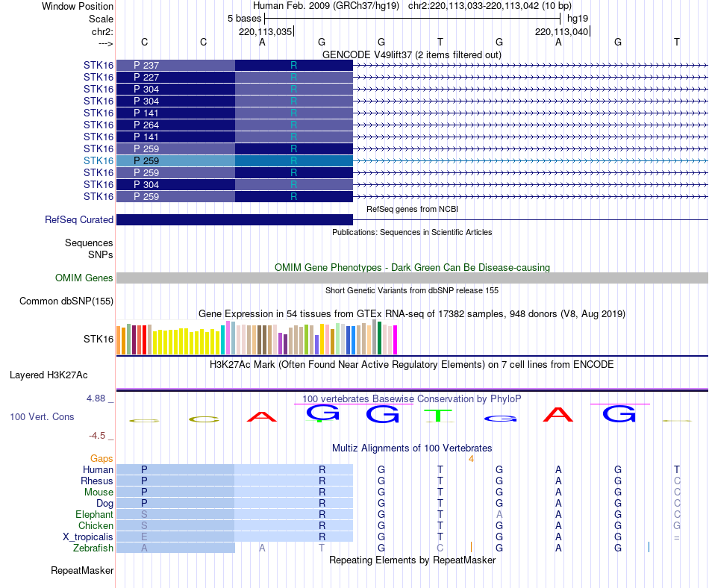Click the OMIM Gene Phenotypes green title
The width and height of the screenshot is (709, 588).
click(x=412, y=268)
